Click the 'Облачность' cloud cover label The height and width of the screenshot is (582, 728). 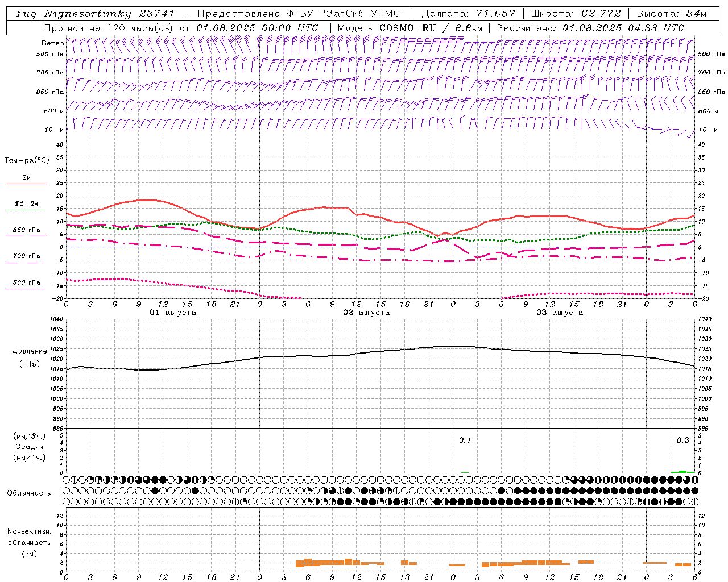(28, 493)
